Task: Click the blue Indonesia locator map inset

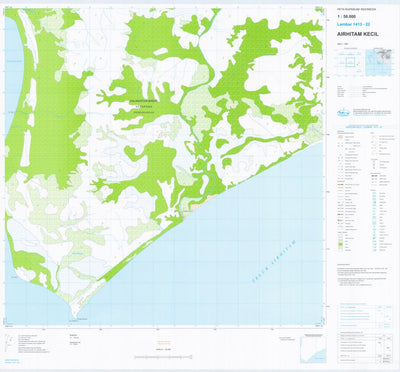Action: [379, 62]
